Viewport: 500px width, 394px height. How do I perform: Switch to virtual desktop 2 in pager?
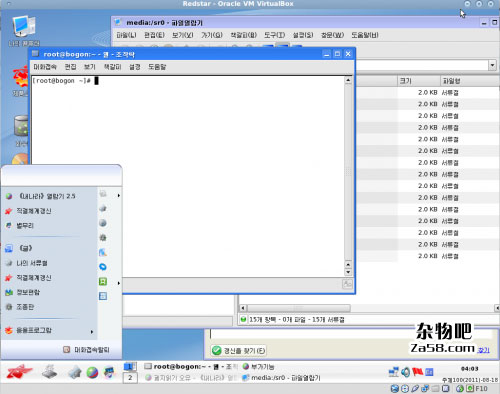coord(130,378)
